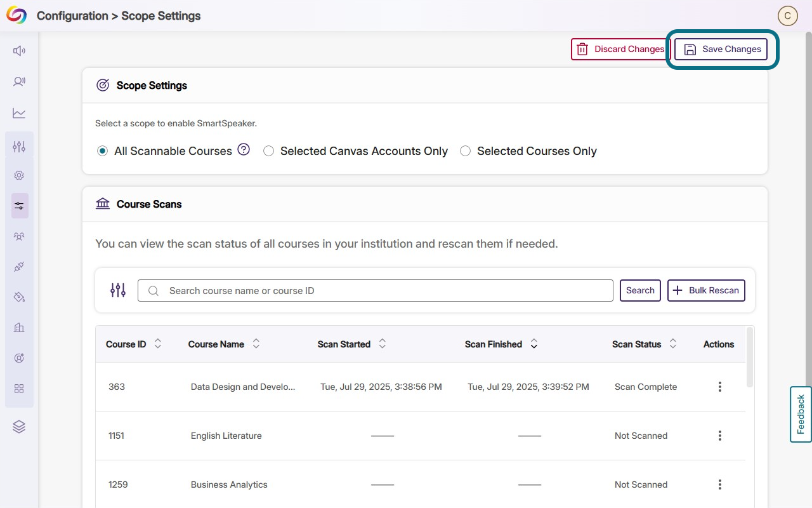The width and height of the screenshot is (812, 508).
Task: Click Not Scanned status for English Literature
Action: [641, 436]
